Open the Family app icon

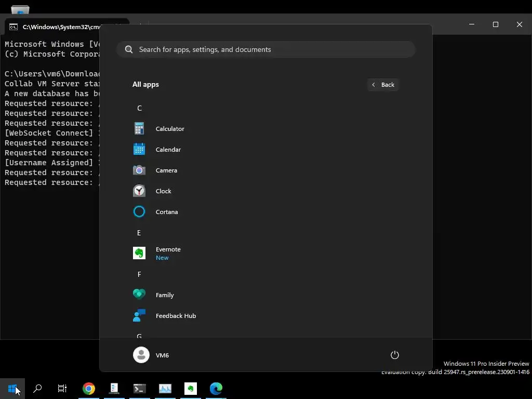click(x=139, y=295)
